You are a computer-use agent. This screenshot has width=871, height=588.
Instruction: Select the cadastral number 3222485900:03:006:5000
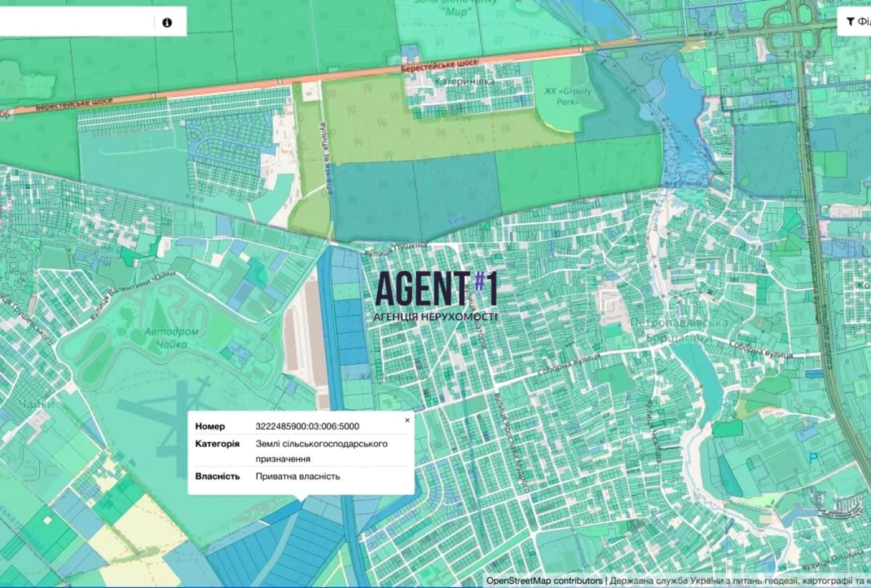click(x=307, y=426)
